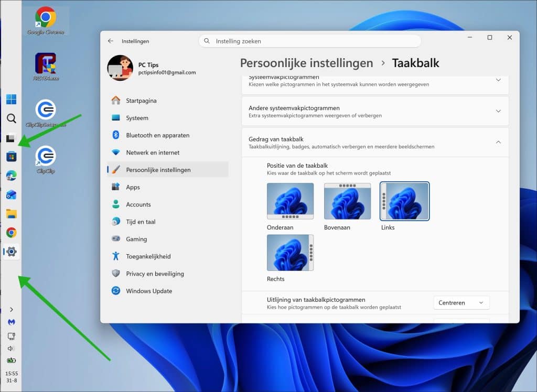Open the network display tray icon
Image resolution: width=537 pixels, height=392 pixels.
pyautogui.click(x=12, y=336)
